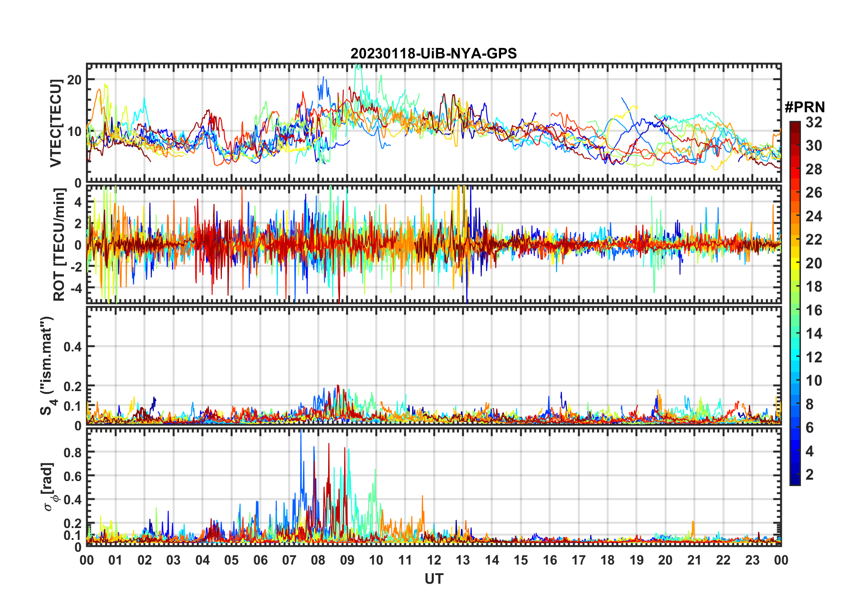The image size is (868, 607).
Task: Select the ROT [TECU/min] y-axis label
Action: pyautogui.click(x=59, y=245)
